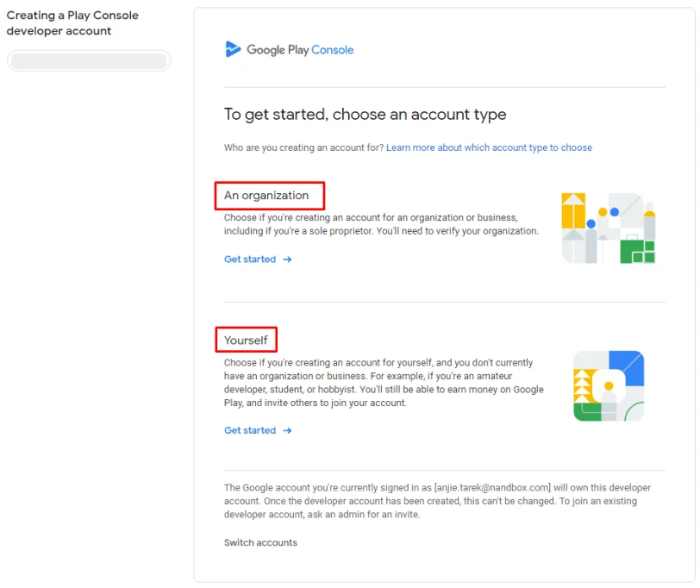Click the 'Google Play Console' wordmark text
Image resolution: width=700 pixels, height=588 pixels.
pos(300,49)
